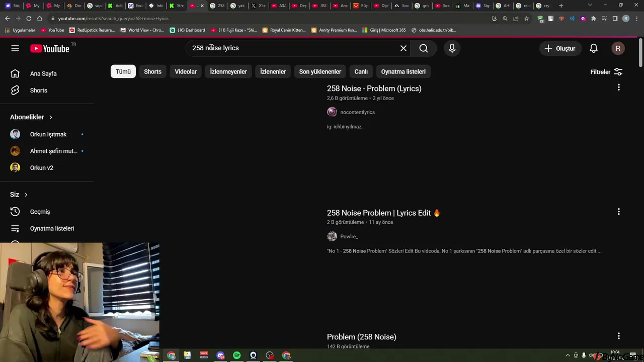Open the tab search dropdown arrow
This screenshot has height=362, width=644.
coord(590,5)
